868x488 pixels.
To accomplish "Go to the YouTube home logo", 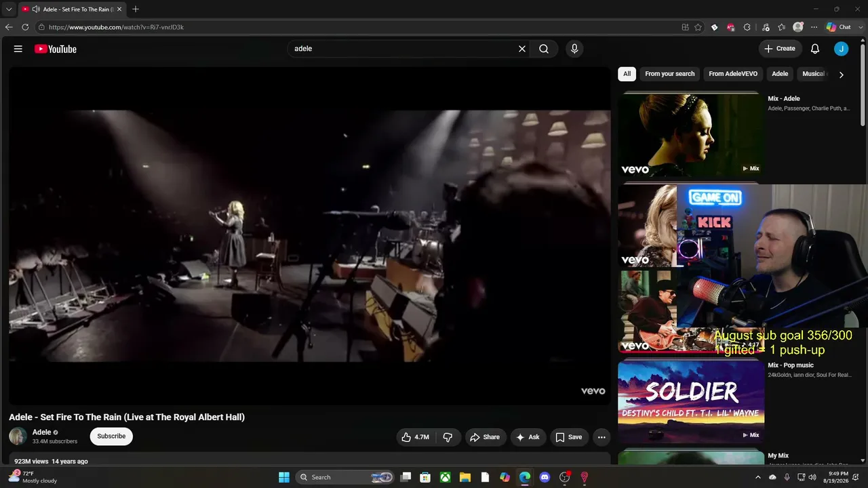I will click(x=56, y=49).
